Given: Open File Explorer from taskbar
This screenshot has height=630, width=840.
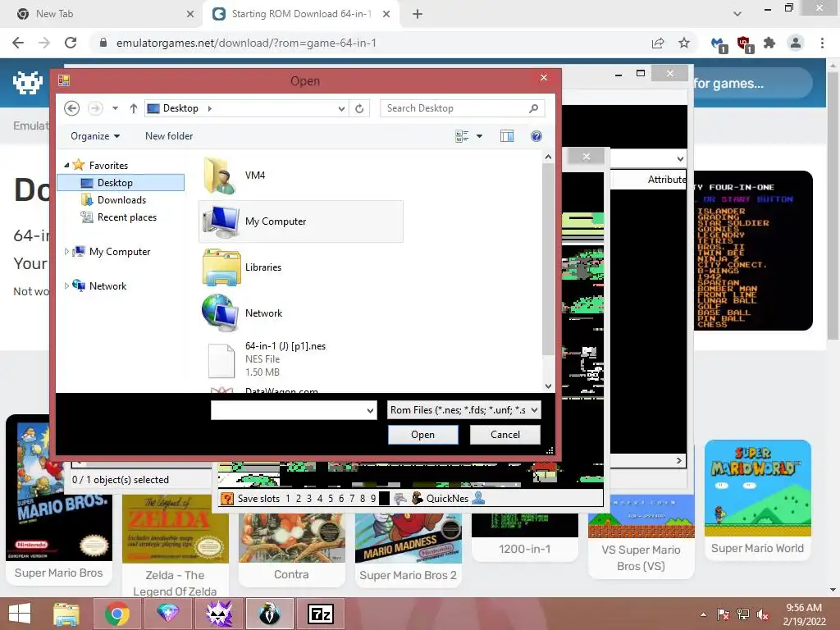Looking at the screenshot, I should [66, 614].
